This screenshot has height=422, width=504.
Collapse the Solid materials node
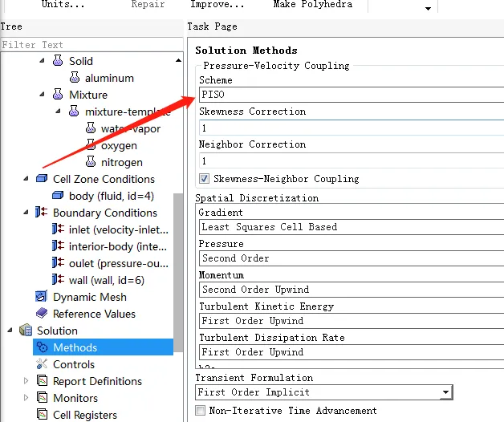[42, 60]
